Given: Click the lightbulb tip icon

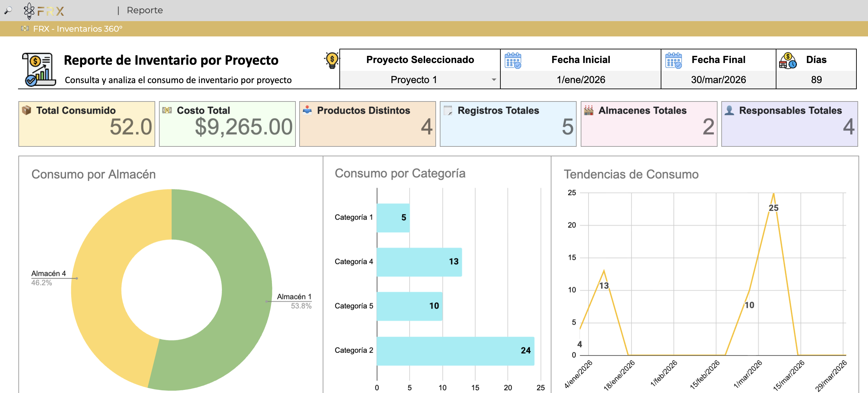Looking at the screenshot, I should [332, 60].
